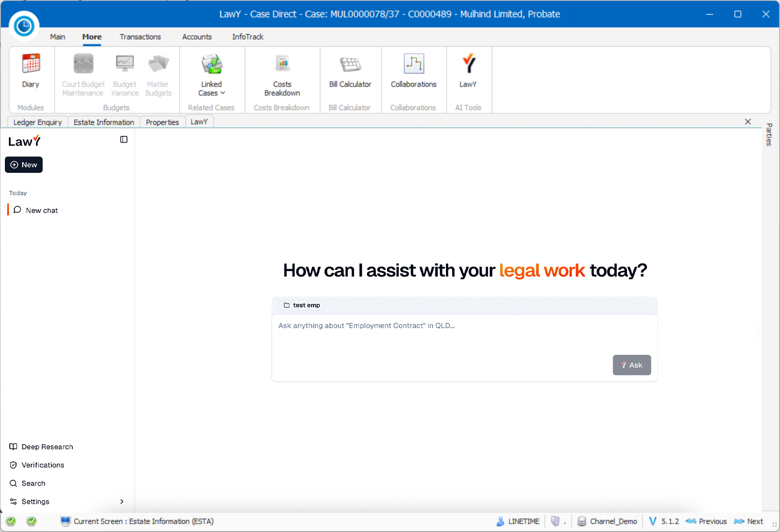Viewport: 780px width, 532px height.
Task: Expand the Parties side panel
Action: 769,135
